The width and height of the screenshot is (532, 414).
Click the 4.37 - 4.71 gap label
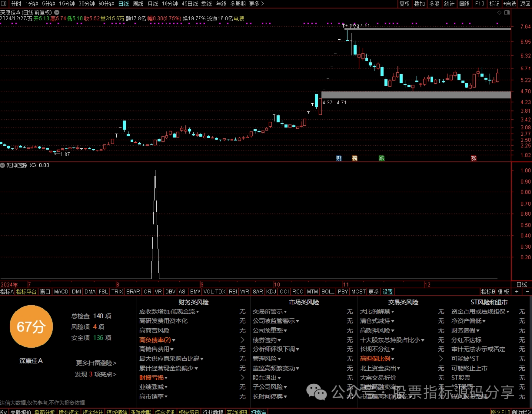(x=334, y=102)
